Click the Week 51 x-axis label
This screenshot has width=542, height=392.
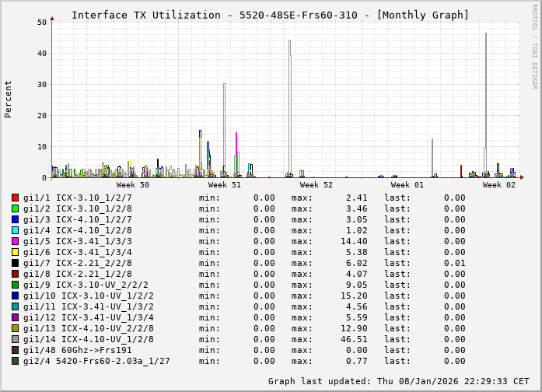[x=225, y=185]
